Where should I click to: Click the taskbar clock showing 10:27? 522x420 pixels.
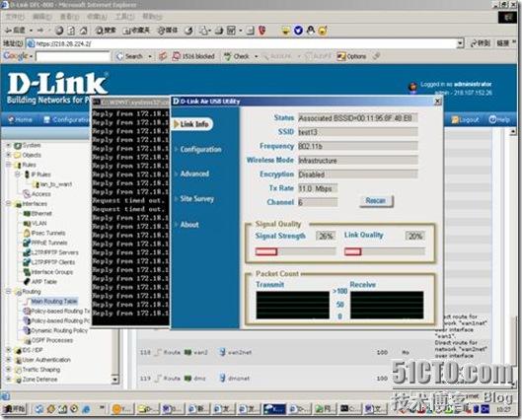point(503,410)
